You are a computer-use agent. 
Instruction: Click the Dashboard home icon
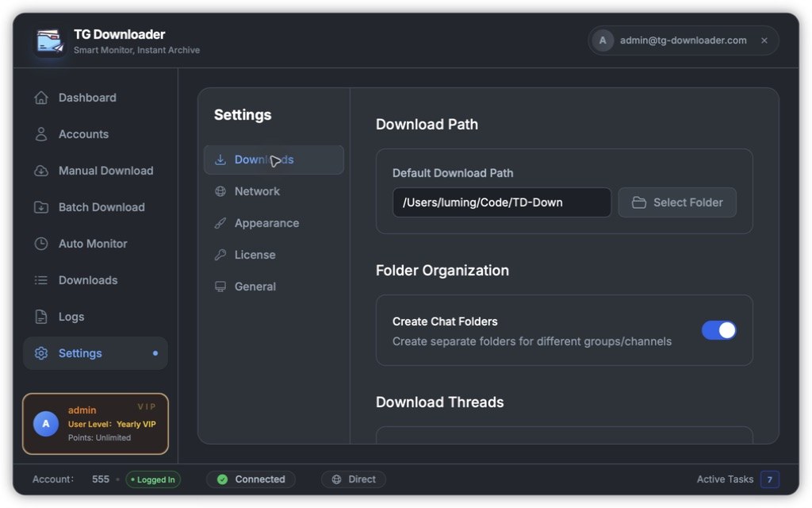[x=41, y=98]
